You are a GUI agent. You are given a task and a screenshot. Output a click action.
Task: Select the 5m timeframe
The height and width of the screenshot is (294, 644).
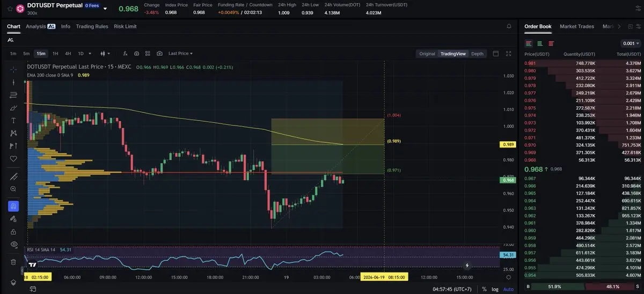(26, 54)
